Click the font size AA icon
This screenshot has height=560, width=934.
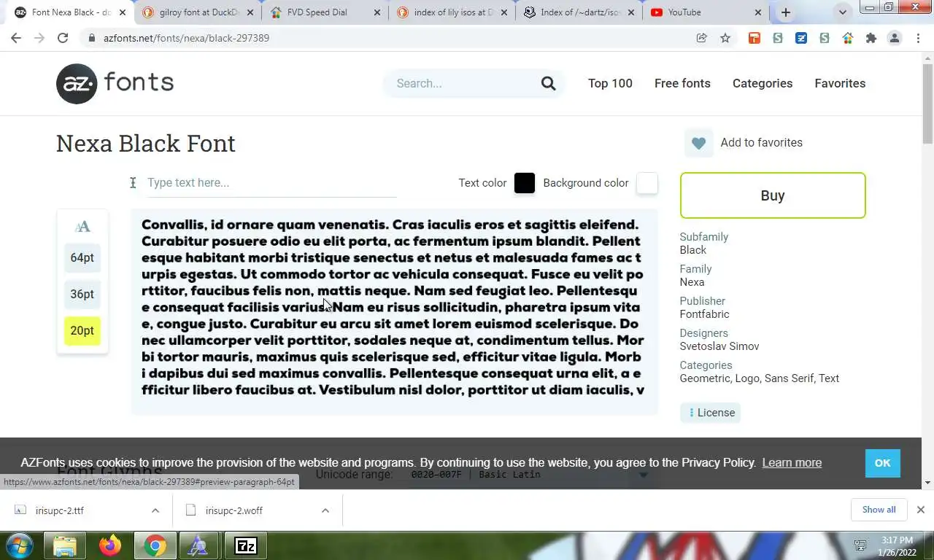[82, 227]
